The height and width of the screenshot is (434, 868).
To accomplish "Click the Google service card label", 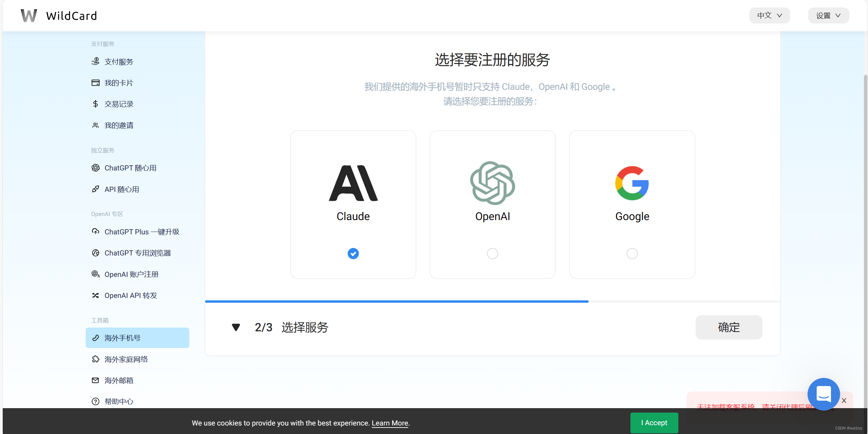I will pyautogui.click(x=632, y=217).
